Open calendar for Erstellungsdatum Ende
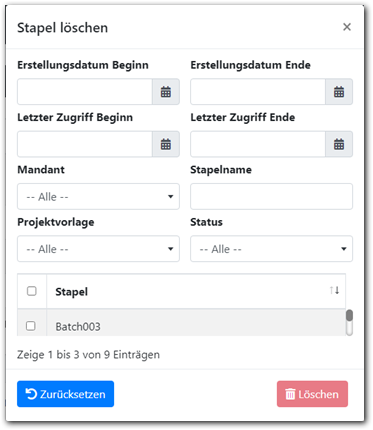The image size is (373, 430). [x=339, y=92]
